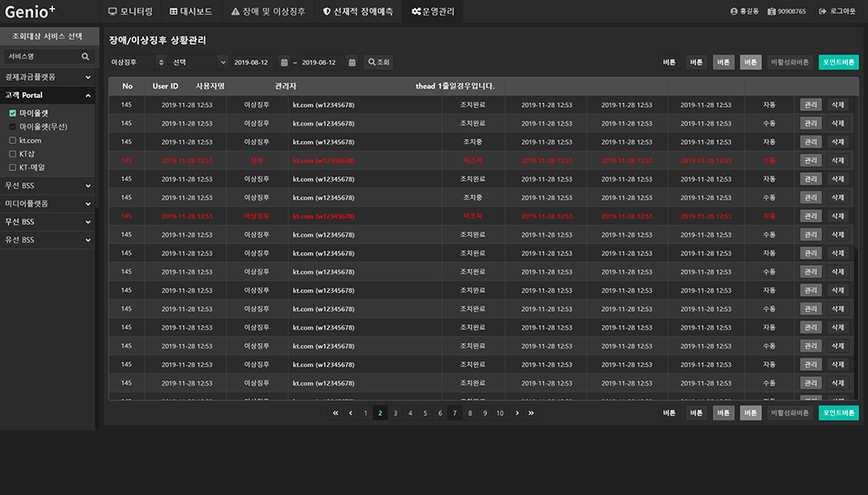Click the warning triangle icon for 장애 및 이상징후
The height and width of the screenshot is (495, 868).
pos(235,11)
